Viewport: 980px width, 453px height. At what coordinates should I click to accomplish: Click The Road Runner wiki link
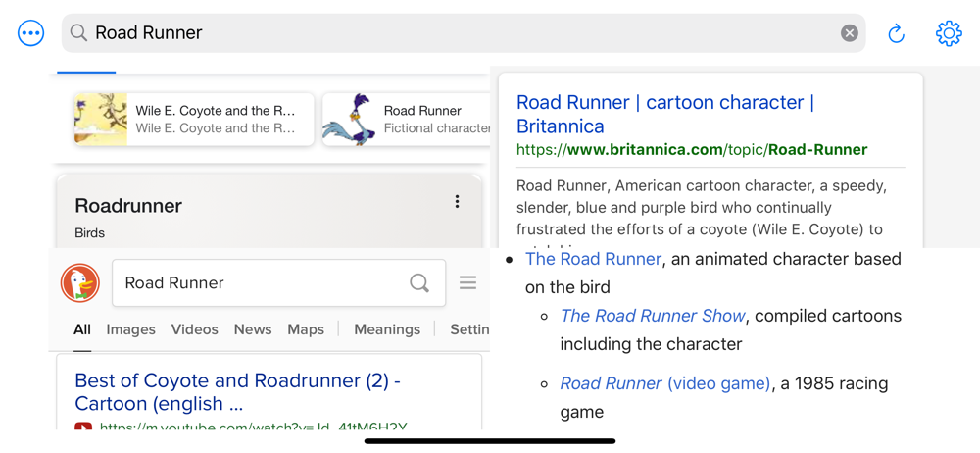pyautogui.click(x=593, y=259)
